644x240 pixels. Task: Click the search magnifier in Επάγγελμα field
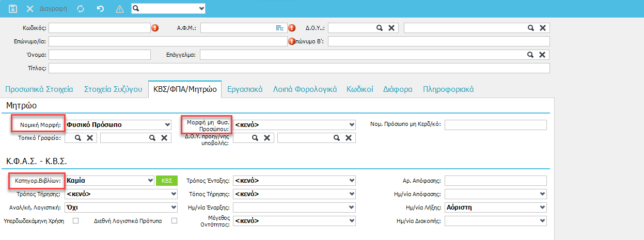tap(530, 55)
